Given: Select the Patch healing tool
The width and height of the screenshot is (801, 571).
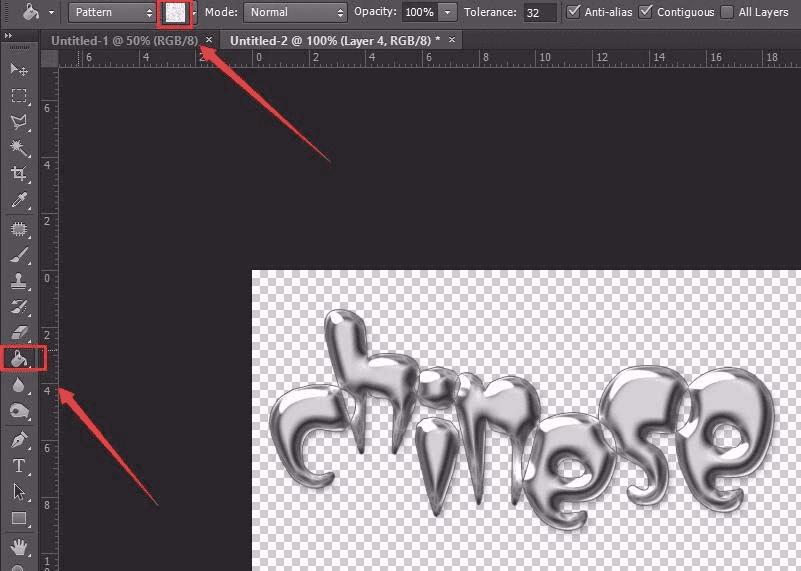Looking at the screenshot, I should (x=19, y=229).
